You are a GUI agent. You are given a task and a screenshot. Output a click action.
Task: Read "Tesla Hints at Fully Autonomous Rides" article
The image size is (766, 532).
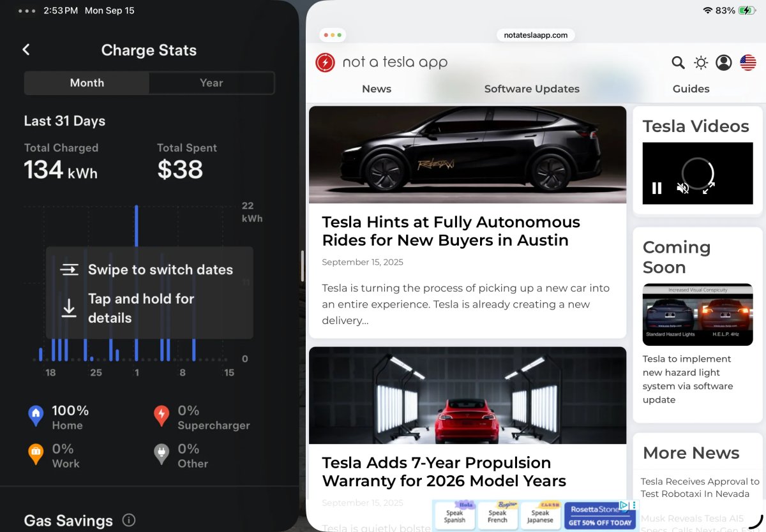pyautogui.click(x=451, y=231)
